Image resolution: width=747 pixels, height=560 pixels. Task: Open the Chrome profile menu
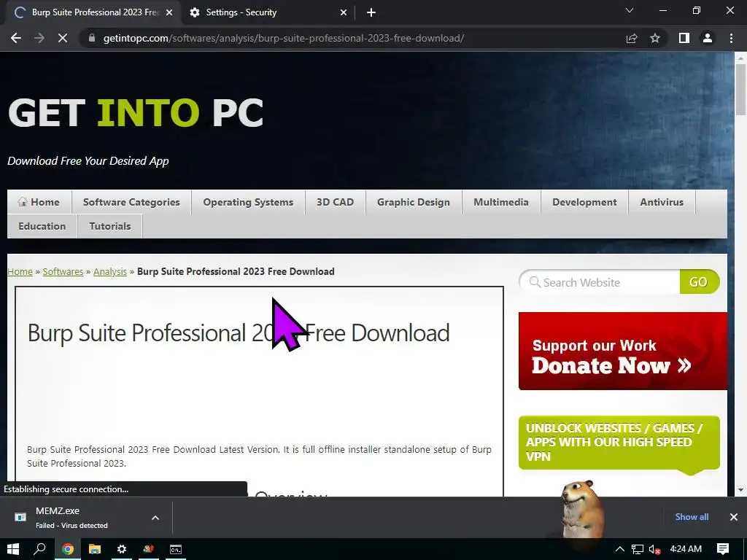coord(708,38)
